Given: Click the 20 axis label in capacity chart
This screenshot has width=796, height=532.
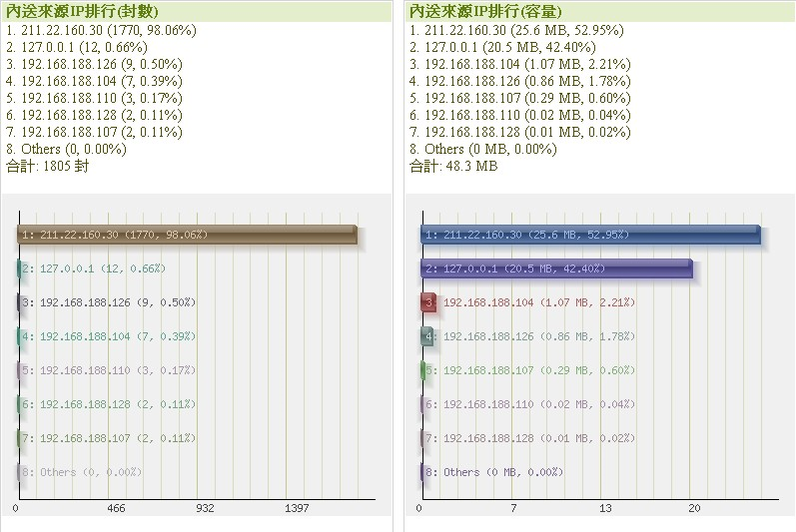Looking at the screenshot, I should tap(691, 509).
